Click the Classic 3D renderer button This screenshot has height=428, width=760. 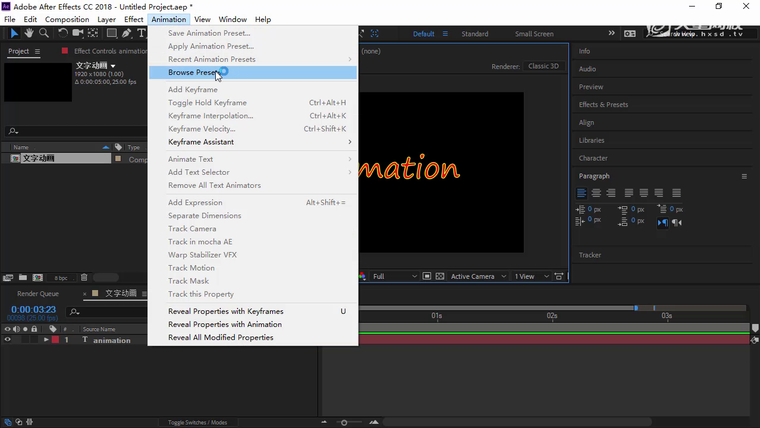544,66
